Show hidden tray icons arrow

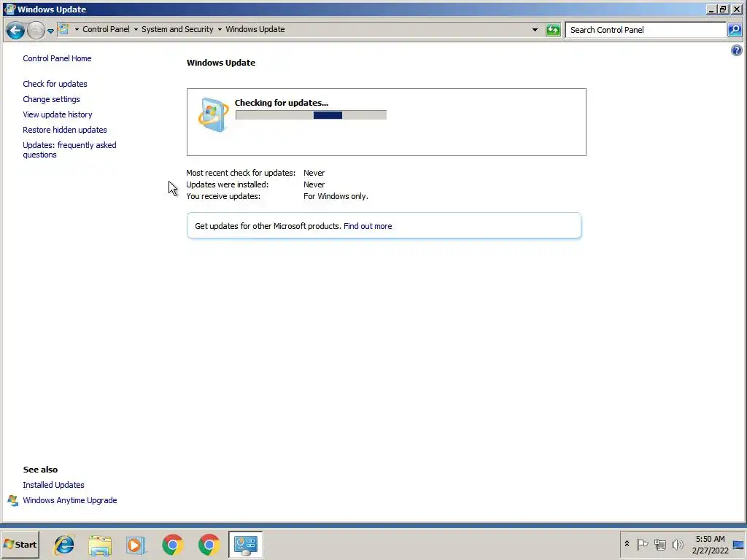[x=627, y=544]
